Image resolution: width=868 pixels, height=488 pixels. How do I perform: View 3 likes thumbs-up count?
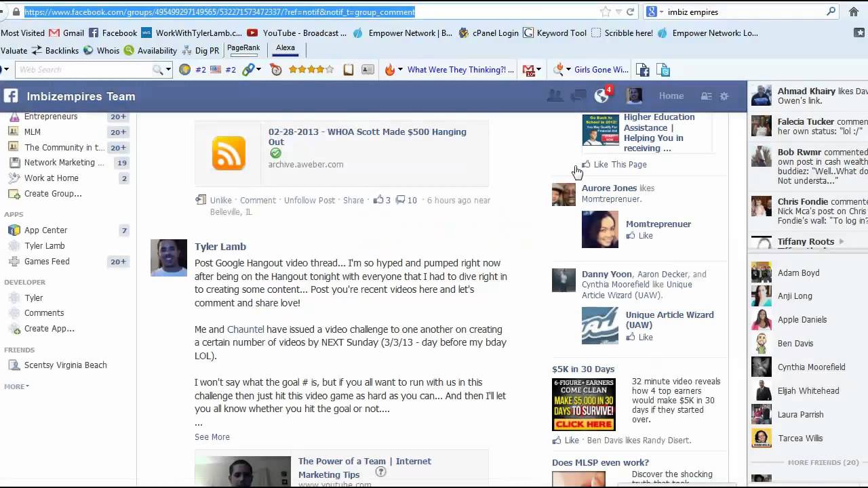click(382, 200)
